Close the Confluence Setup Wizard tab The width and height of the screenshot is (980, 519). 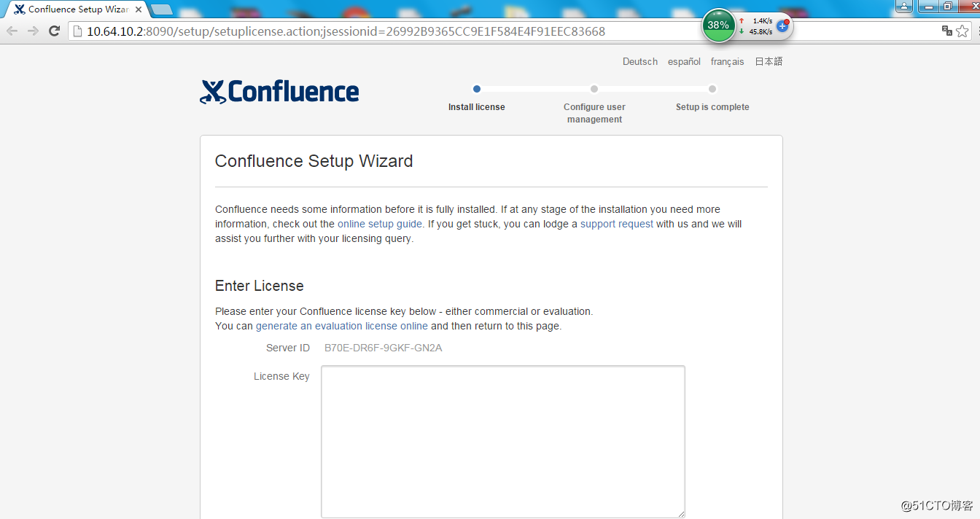(x=139, y=9)
